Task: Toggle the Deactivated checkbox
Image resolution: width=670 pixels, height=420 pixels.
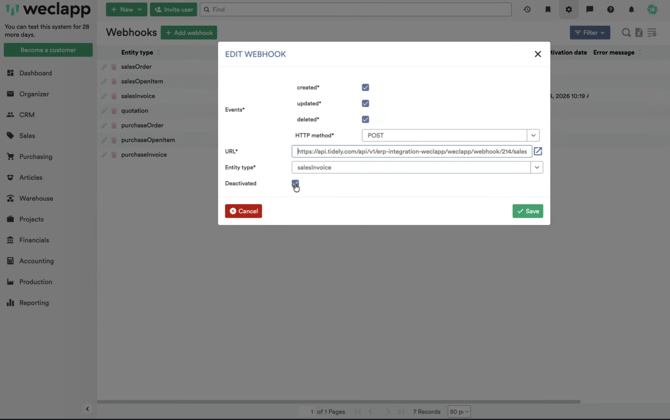Action: point(295,184)
